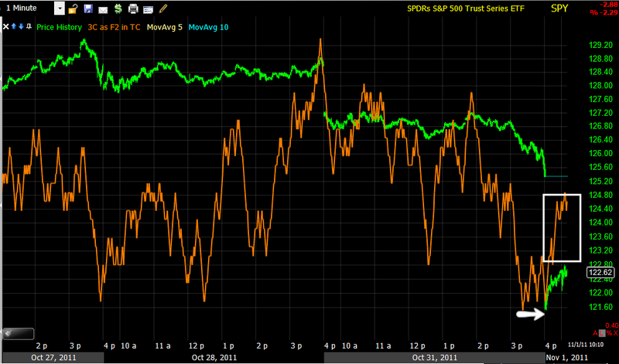This screenshot has height=364, width=619.
Task: Click the Oct 31, 2011 date segment
Action: tap(434, 358)
